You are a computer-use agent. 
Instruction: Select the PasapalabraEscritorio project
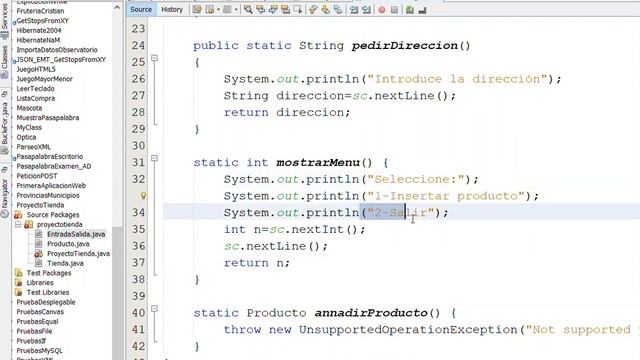(x=49, y=156)
